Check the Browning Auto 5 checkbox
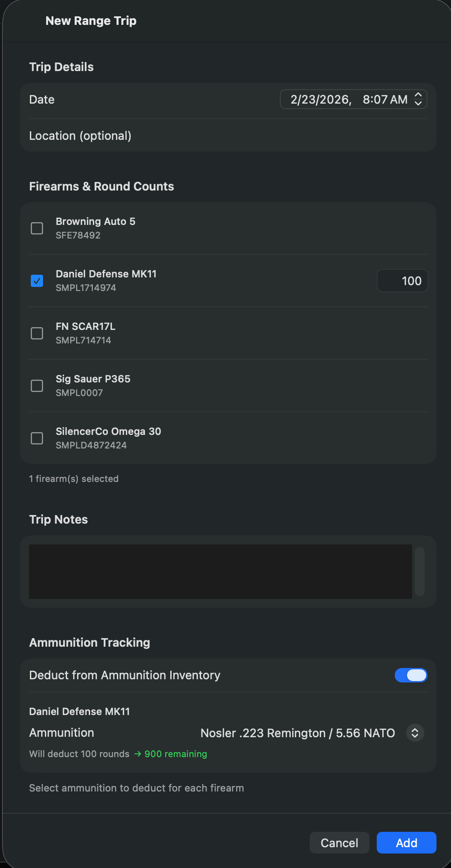 click(x=37, y=228)
